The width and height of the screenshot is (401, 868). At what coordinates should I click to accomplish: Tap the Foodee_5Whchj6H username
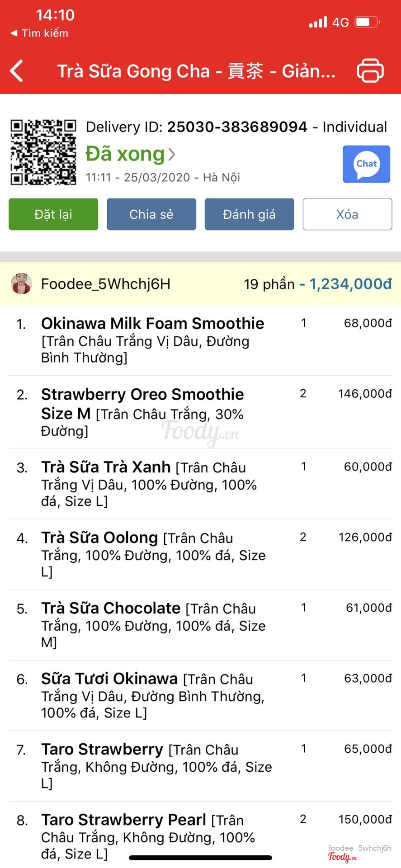[106, 284]
